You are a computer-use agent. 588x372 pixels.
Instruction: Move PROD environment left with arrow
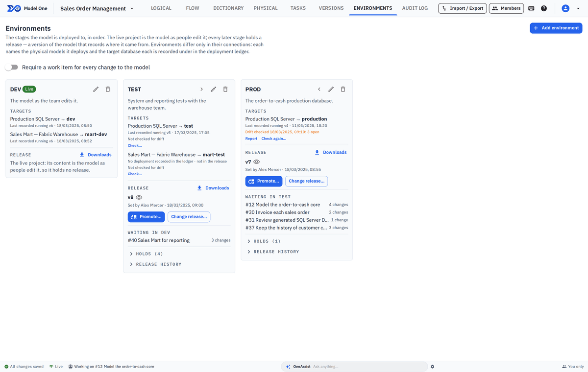tap(319, 89)
